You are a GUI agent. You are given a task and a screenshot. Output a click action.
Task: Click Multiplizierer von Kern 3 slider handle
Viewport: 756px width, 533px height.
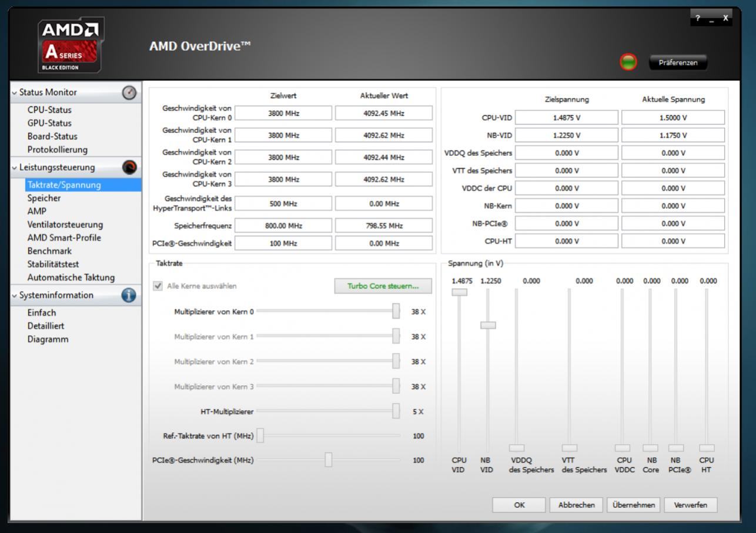pyautogui.click(x=396, y=386)
